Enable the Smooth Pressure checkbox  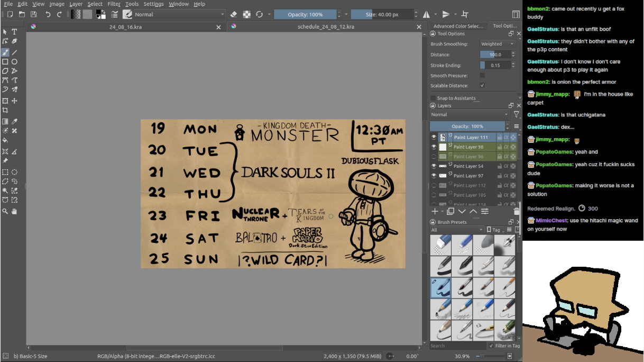pyautogui.click(x=482, y=76)
